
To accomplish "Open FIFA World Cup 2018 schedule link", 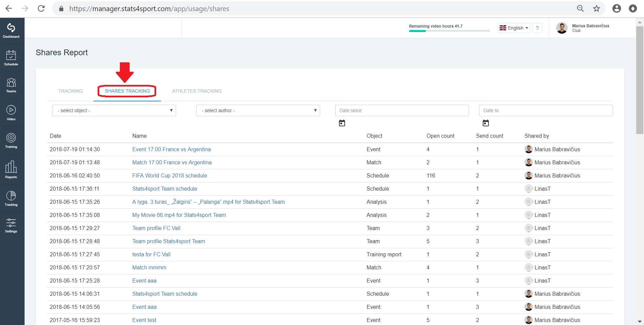I will (x=170, y=176).
